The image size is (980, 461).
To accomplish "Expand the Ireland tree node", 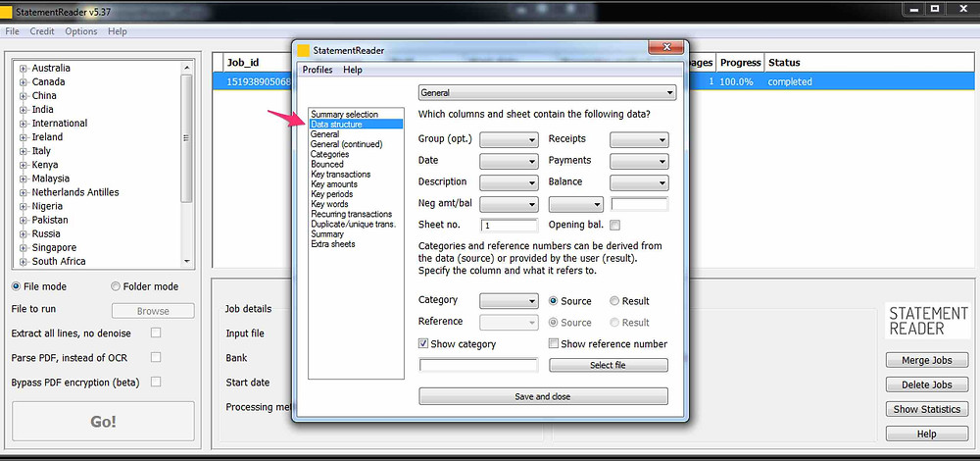I will pos(24,137).
